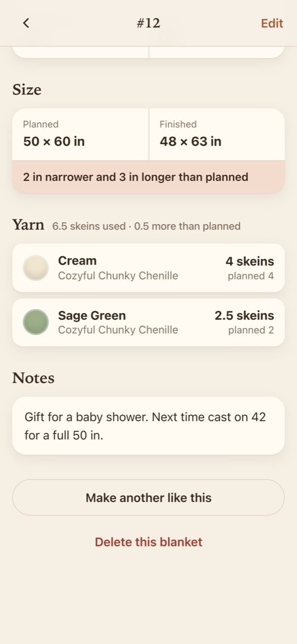
Task: Select the Sage Green color swatch
Action: [x=36, y=322]
